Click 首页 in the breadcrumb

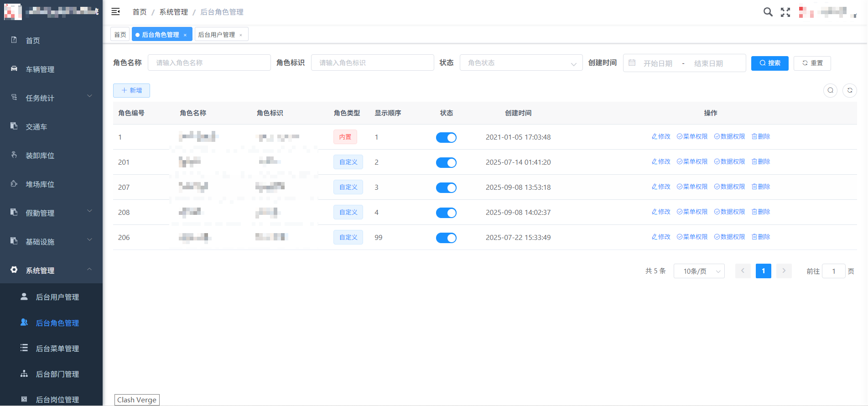coord(140,12)
